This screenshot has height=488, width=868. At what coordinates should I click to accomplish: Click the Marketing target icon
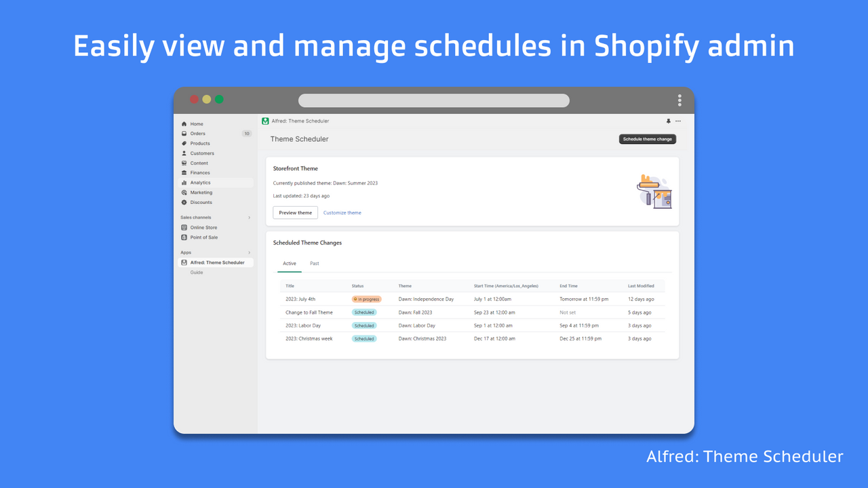(184, 192)
